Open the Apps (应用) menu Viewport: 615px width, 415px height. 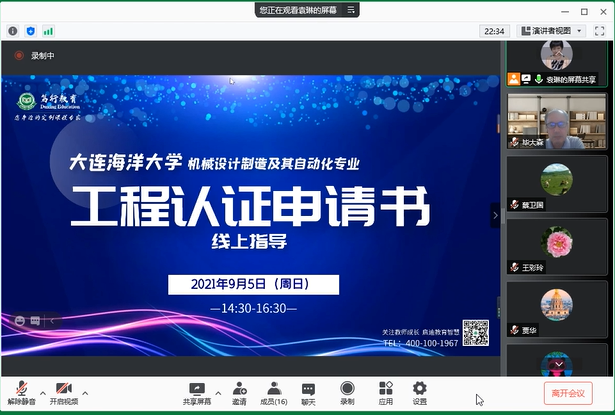[385, 391]
